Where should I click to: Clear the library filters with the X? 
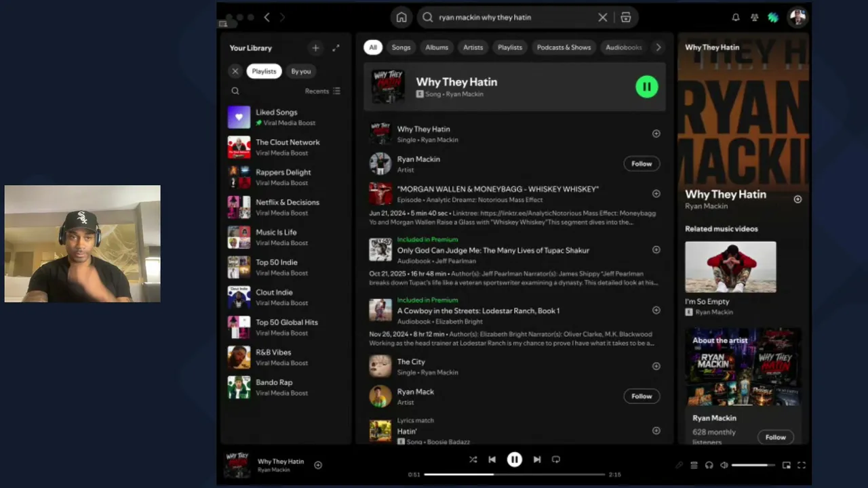[x=235, y=71]
